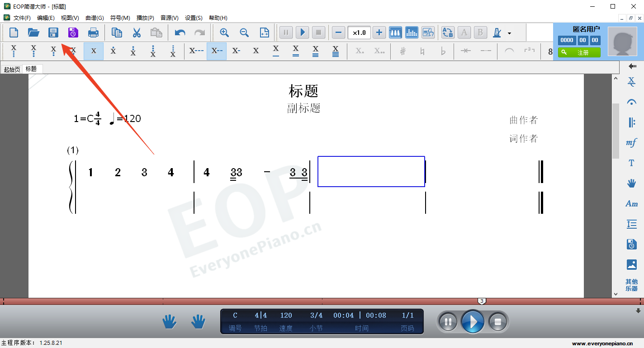Viewport: 644px width, 348px height.
Task: Apply the sharp accidental
Action: pos(402,51)
